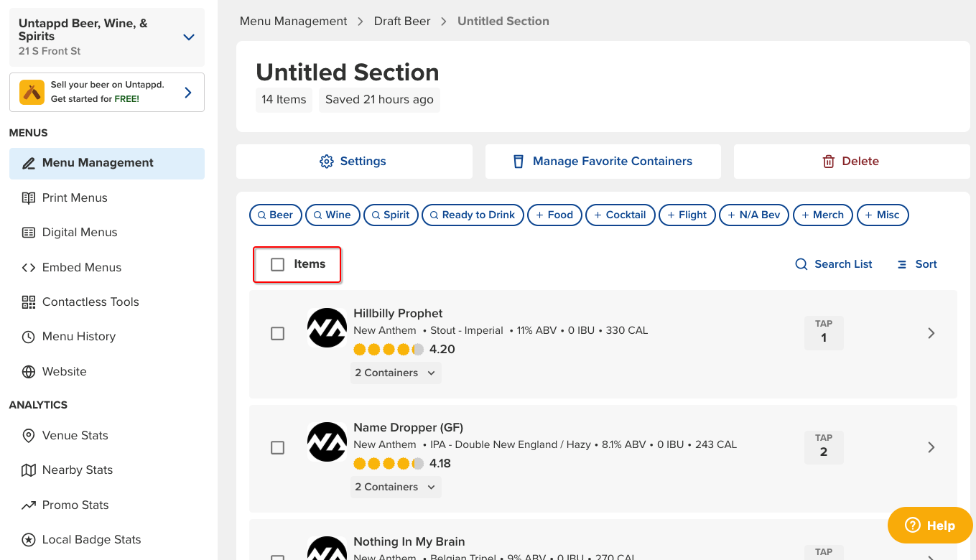
Task: Click the Tap 2 badge
Action: click(824, 447)
